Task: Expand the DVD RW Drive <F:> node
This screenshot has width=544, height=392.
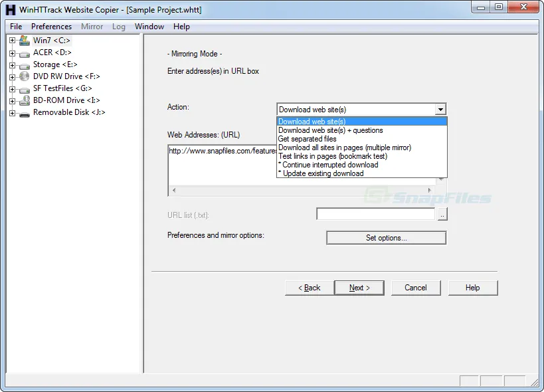Action: [x=12, y=77]
